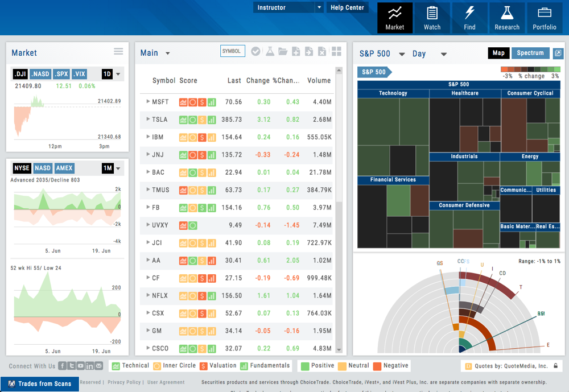
Task: Sort watchlist by Volume column
Action: click(319, 81)
